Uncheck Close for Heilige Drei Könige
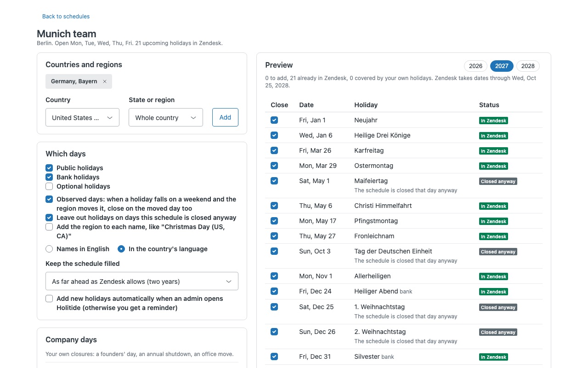588x368 pixels. click(274, 135)
